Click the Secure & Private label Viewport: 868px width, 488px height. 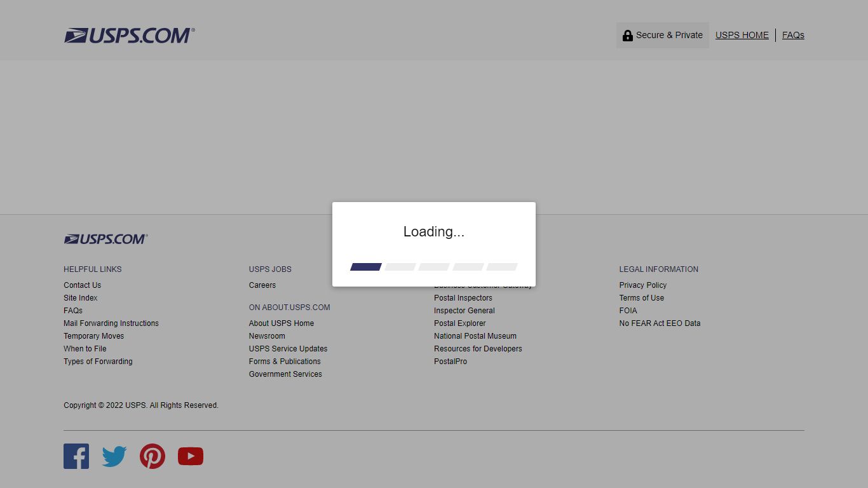[669, 35]
